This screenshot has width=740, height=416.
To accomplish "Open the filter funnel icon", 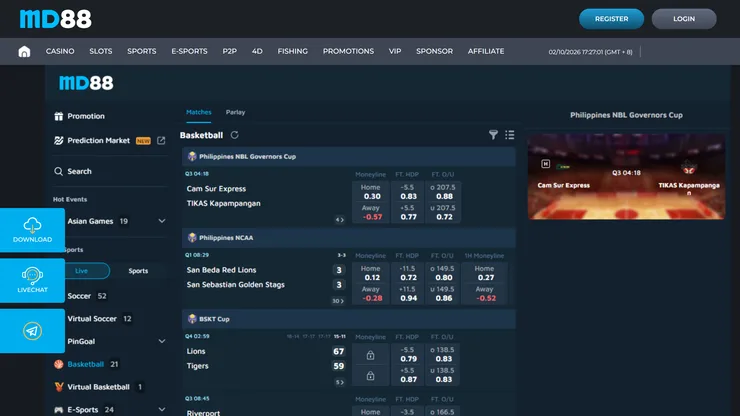I will 493,135.
